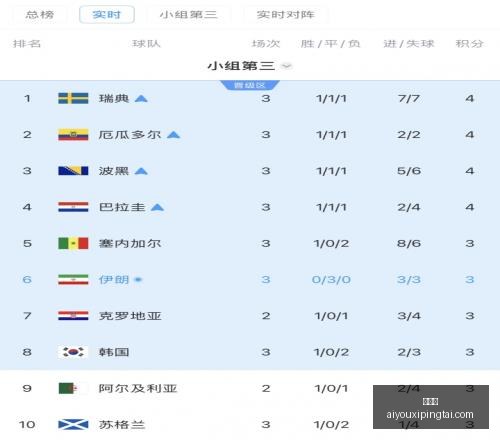The image size is (500, 440).
Task: Expand the 小组第三 dropdown chevron
Action: [286, 66]
